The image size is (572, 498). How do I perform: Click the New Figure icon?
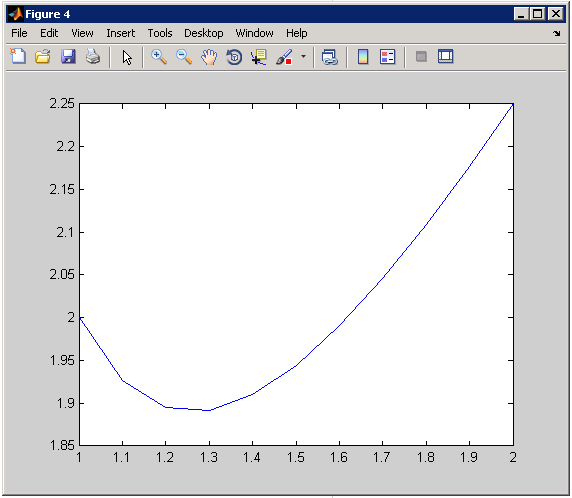18,57
